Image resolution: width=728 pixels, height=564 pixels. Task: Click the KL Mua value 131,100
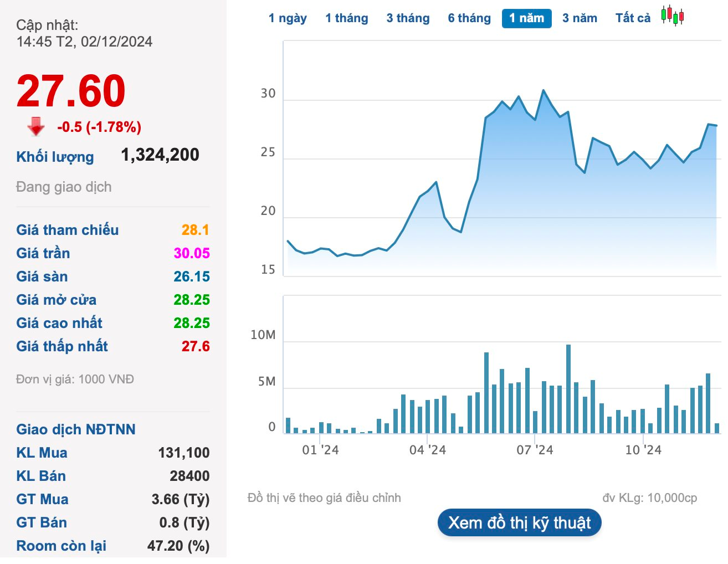[x=184, y=453]
